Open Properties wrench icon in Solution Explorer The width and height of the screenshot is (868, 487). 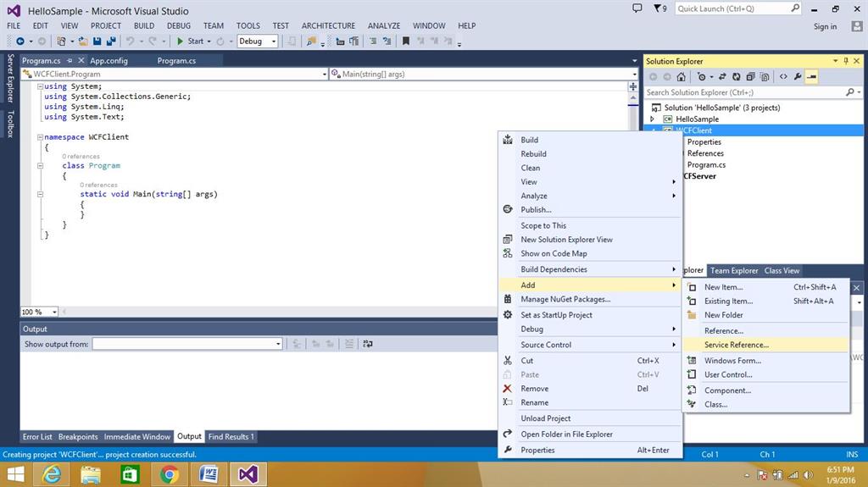(x=798, y=77)
